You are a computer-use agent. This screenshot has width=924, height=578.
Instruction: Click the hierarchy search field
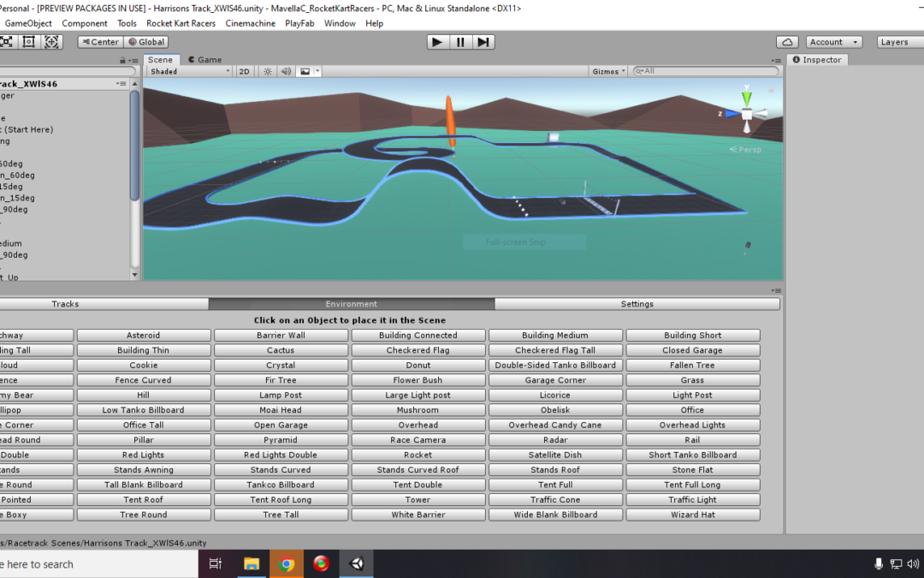click(x=68, y=71)
